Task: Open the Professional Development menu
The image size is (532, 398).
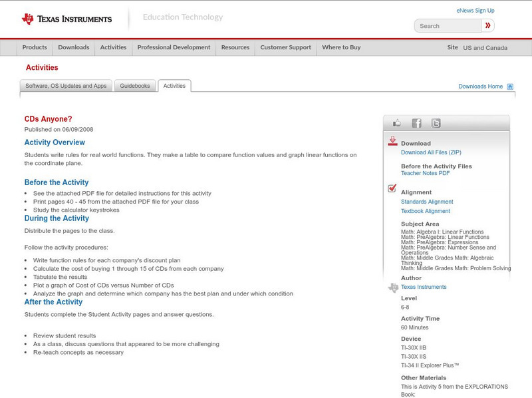Action: pyautogui.click(x=174, y=48)
